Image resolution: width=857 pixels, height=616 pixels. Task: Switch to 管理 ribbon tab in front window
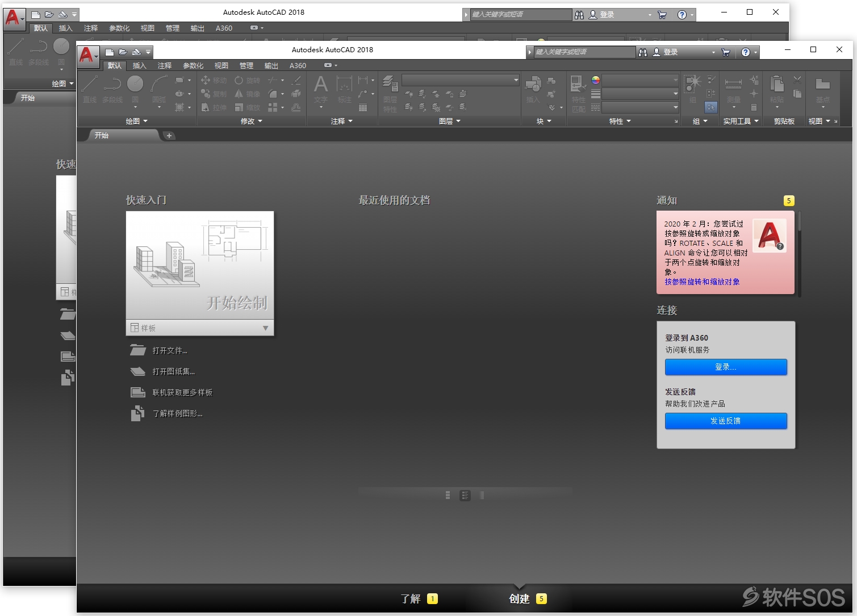[246, 65]
